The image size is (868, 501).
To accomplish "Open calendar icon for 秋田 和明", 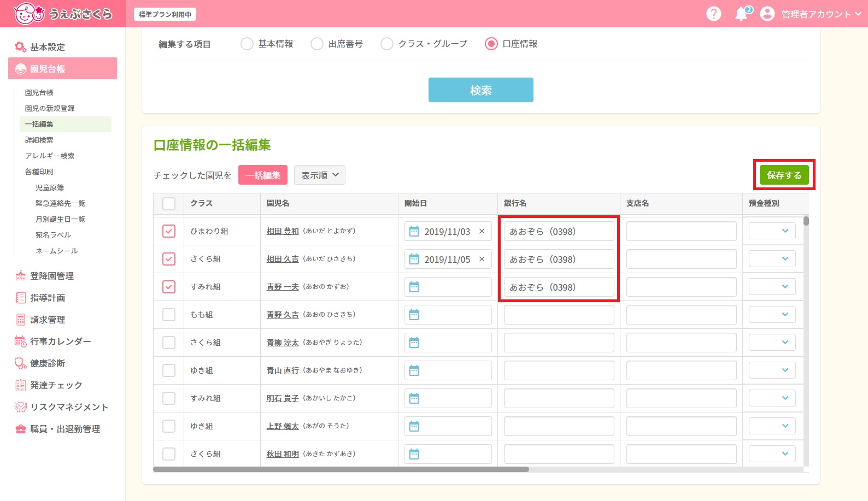I will click(414, 454).
